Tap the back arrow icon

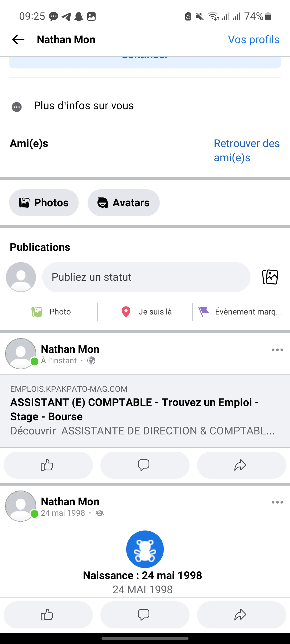[x=18, y=39]
